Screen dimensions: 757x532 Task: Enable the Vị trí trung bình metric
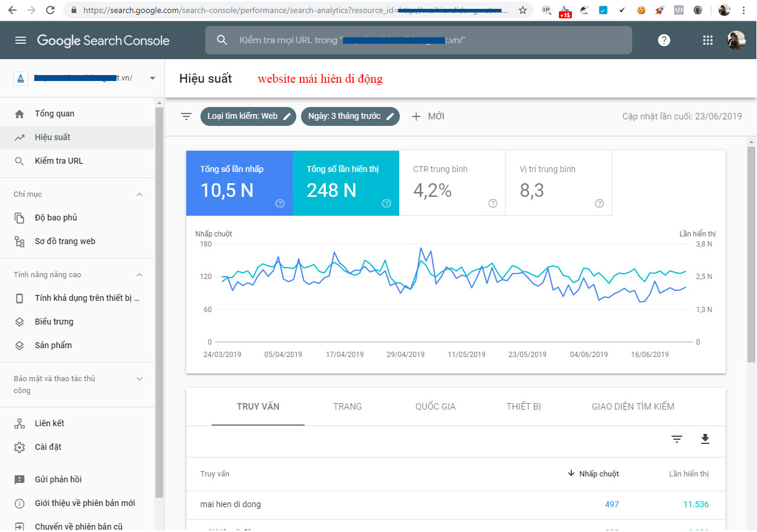point(558,183)
